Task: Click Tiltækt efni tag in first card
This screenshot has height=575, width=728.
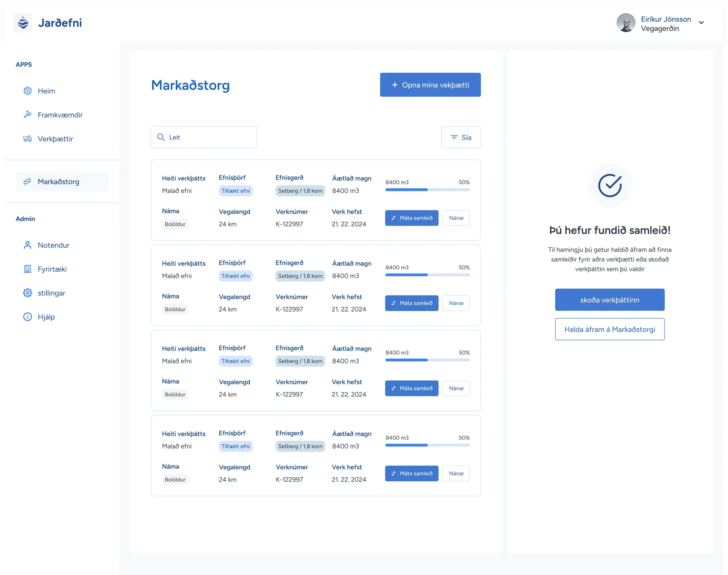Action: tap(236, 191)
